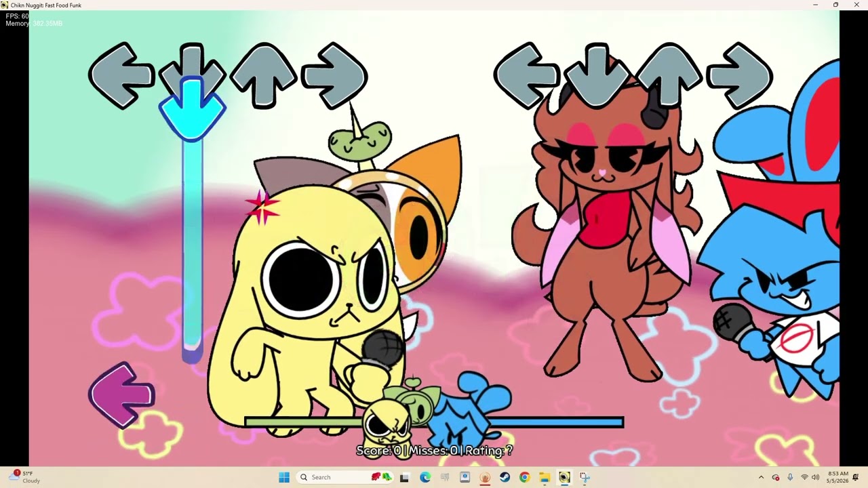Open Google Chrome from the taskbar

coord(524,477)
